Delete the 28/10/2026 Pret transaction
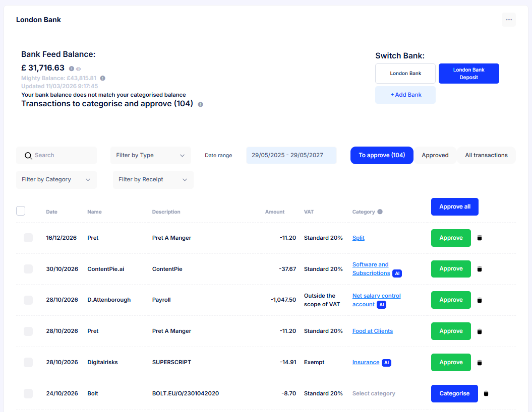This screenshot has width=532, height=412. point(480,331)
